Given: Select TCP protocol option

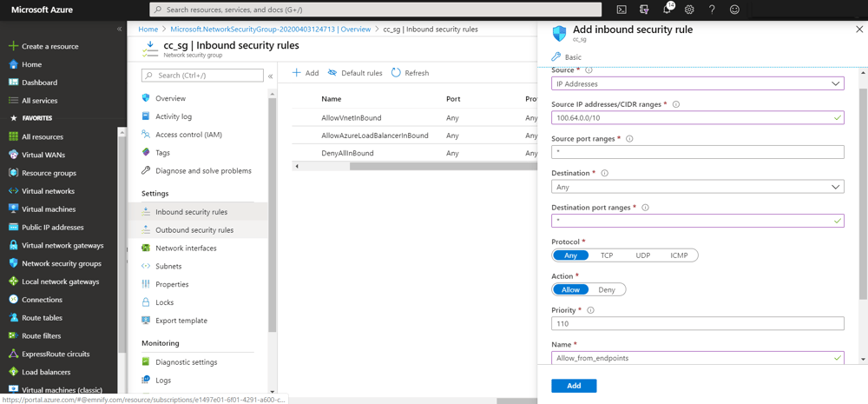Looking at the screenshot, I should tap(607, 255).
